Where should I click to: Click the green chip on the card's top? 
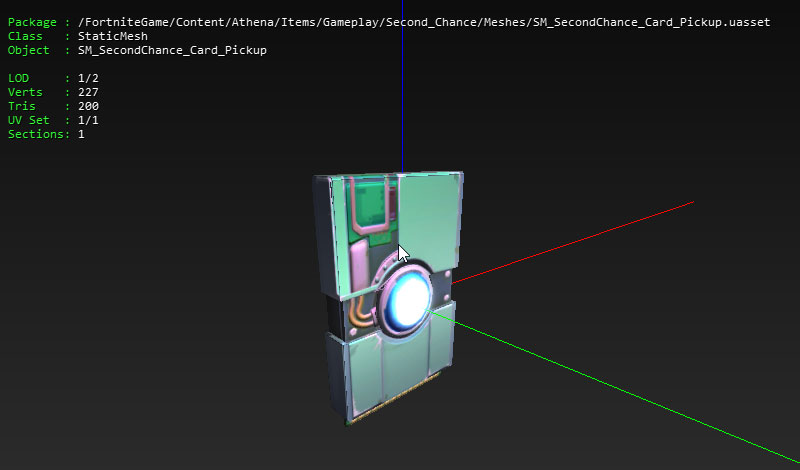click(373, 204)
